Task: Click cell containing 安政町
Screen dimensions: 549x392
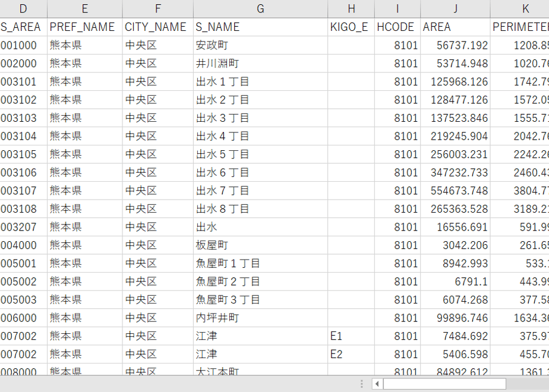Action: pyautogui.click(x=260, y=45)
